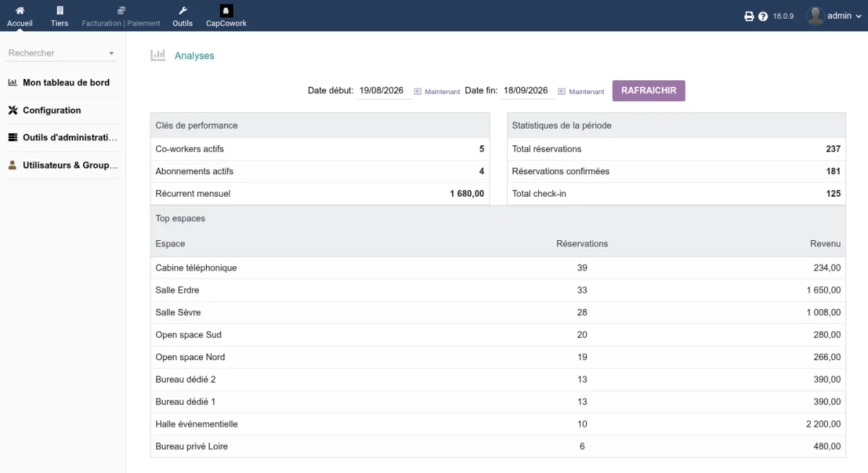Click the chart icon beside Mon tableau de bord
Viewport: 868px width, 473px height.
[13, 82]
